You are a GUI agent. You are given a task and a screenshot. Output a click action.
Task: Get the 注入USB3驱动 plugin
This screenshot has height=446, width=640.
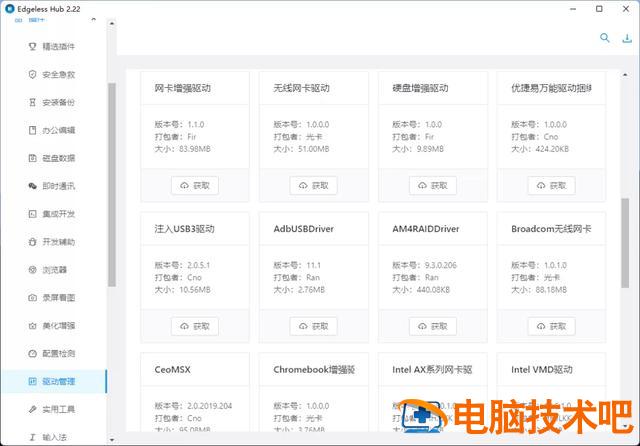[x=195, y=326]
